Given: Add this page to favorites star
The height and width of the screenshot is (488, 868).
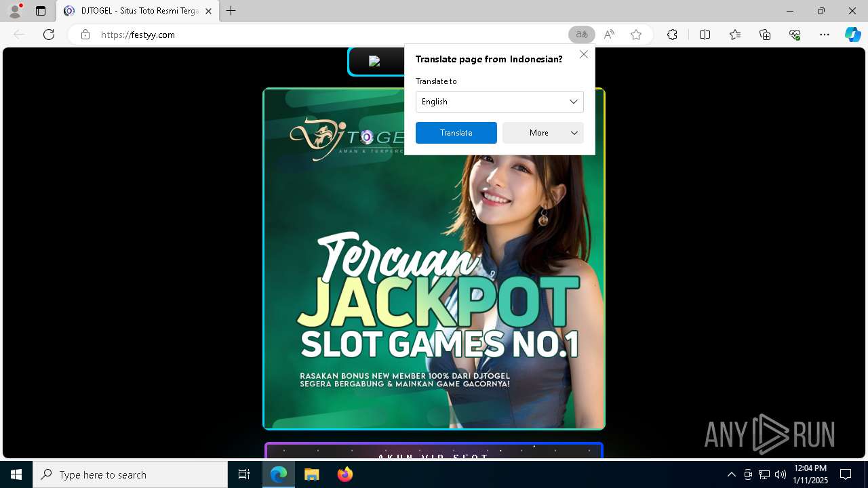Looking at the screenshot, I should (x=636, y=35).
